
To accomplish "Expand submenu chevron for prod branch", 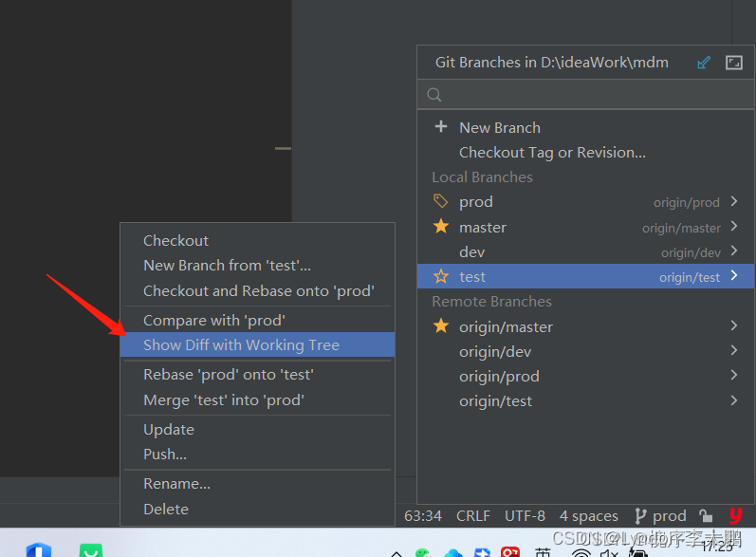I will pyautogui.click(x=734, y=201).
